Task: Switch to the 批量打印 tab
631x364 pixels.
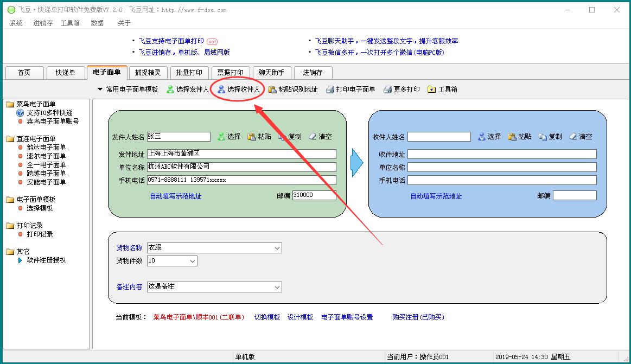Action: [189, 73]
